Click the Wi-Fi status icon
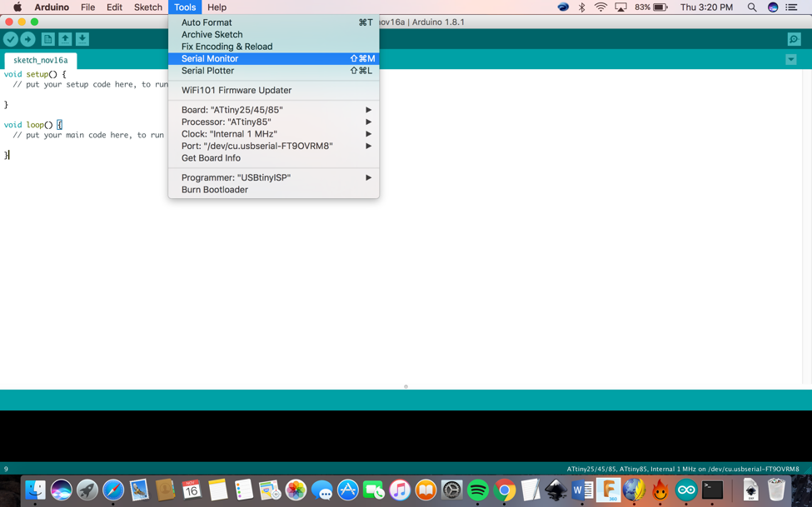Image resolution: width=812 pixels, height=507 pixels. (600, 7)
